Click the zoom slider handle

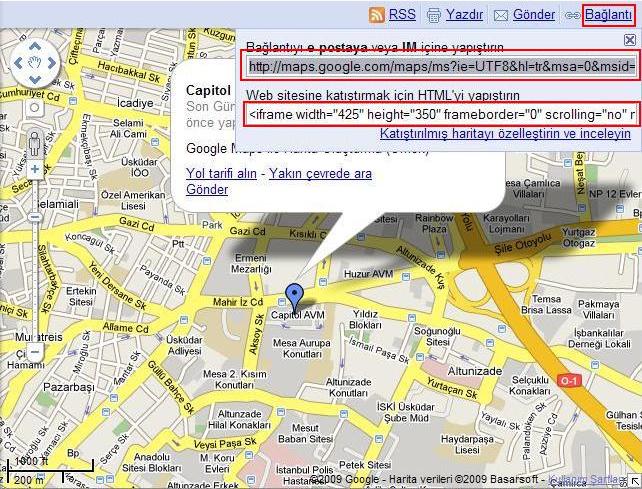[x=35, y=217]
